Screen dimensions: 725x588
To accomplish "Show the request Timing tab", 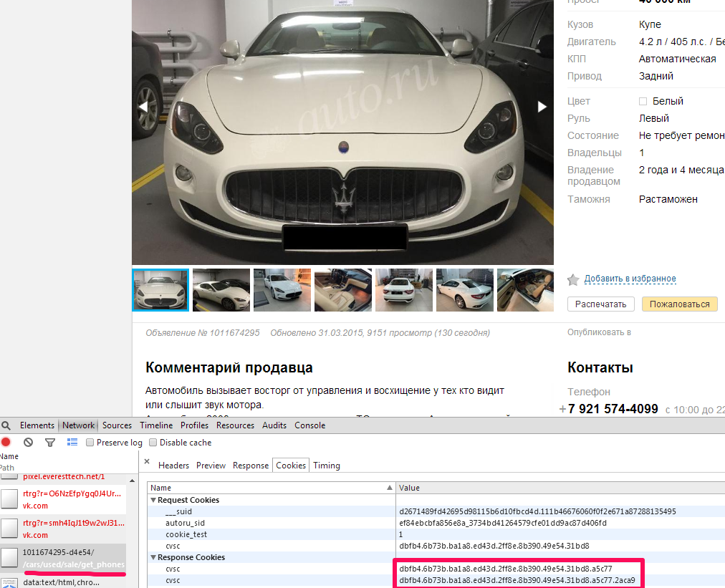I will (x=327, y=466).
